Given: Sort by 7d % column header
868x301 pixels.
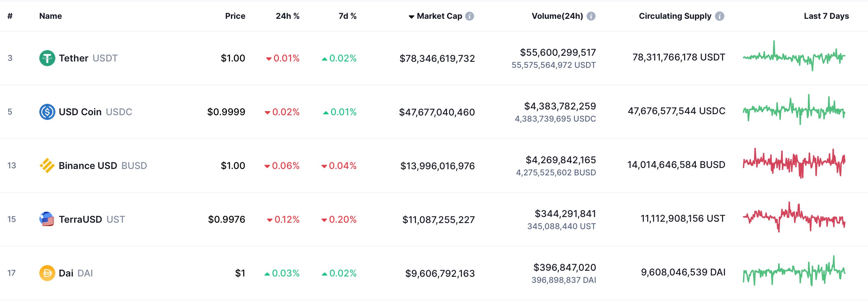Looking at the screenshot, I should click(x=347, y=16).
